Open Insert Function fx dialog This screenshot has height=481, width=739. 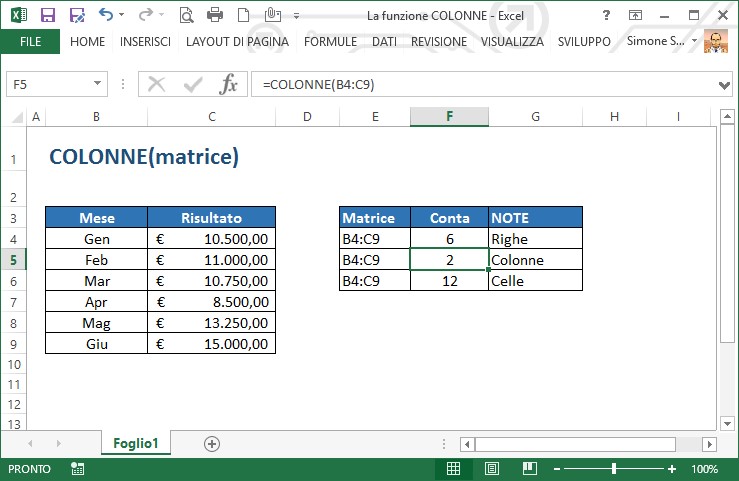(229, 84)
